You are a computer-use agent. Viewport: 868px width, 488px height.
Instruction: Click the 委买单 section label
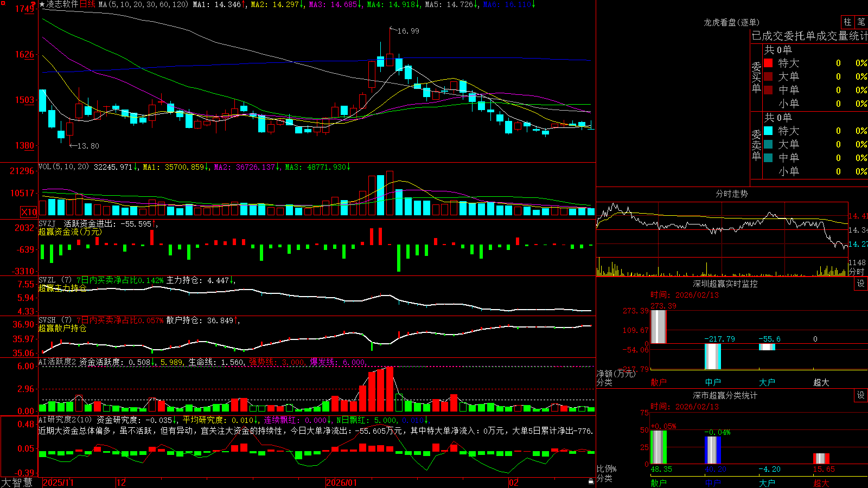click(x=756, y=78)
